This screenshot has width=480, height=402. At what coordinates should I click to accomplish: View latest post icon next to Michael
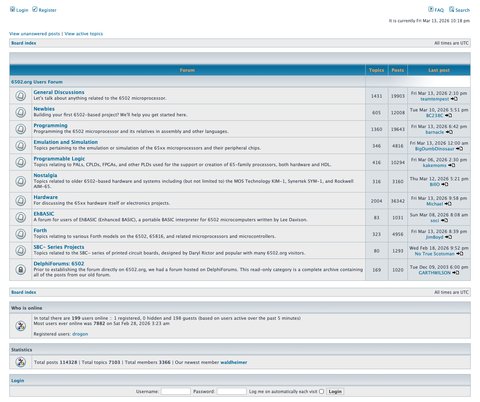(448, 204)
